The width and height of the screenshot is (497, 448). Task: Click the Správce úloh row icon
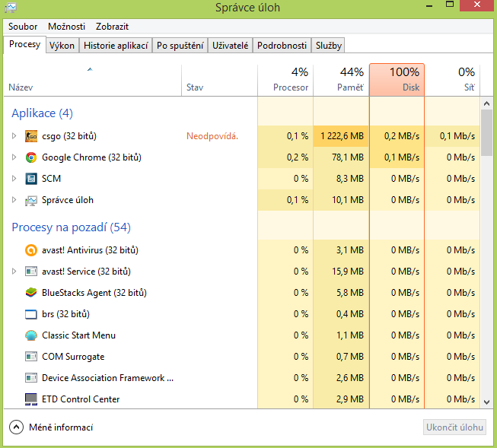(x=31, y=200)
